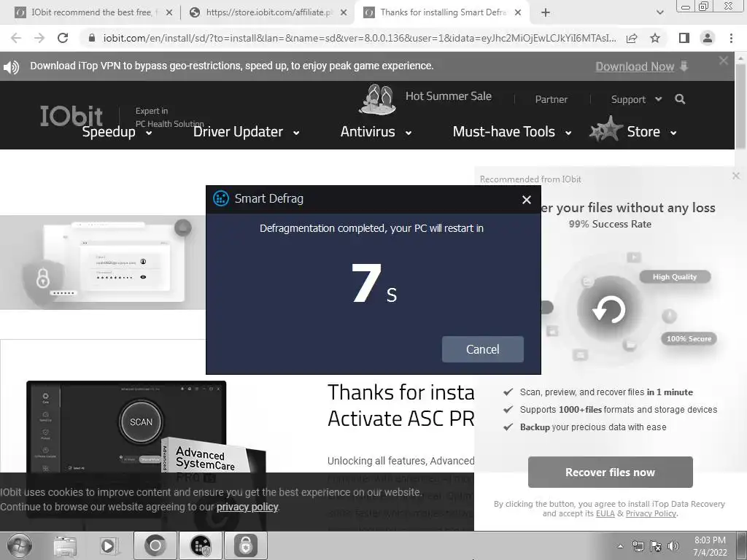Expand the Support menu
747x560 pixels.
[636, 99]
